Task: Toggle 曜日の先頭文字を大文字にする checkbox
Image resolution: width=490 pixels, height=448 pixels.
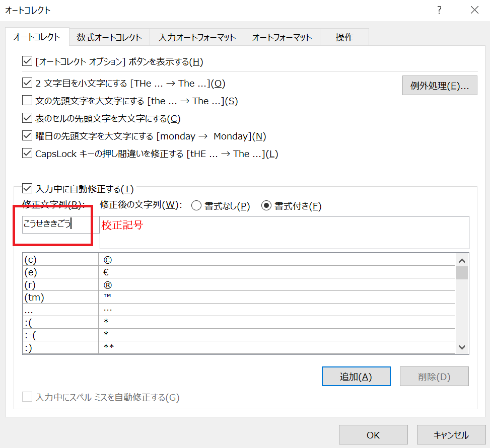Action: 27,136
